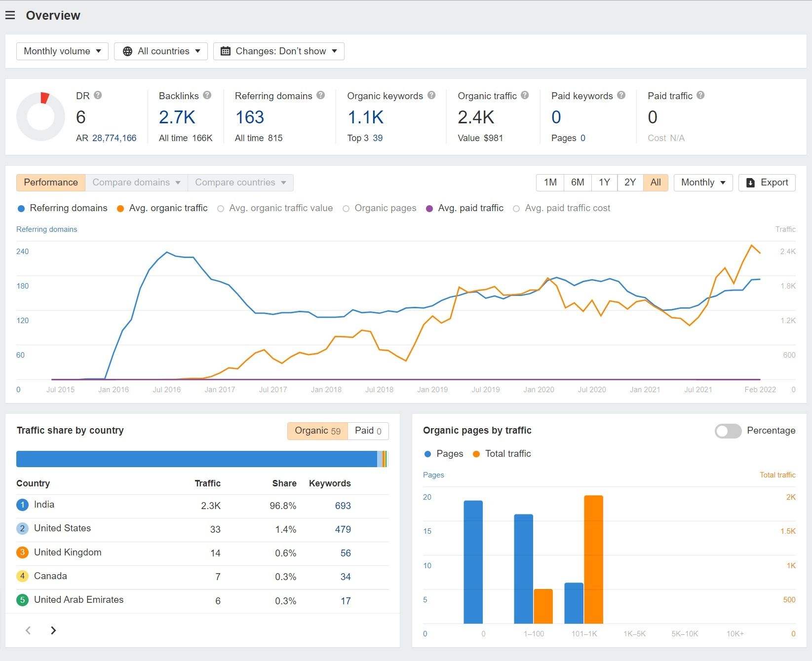The width and height of the screenshot is (812, 661).
Task: Click the DR help question mark icon
Action: (x=98, y=95)
